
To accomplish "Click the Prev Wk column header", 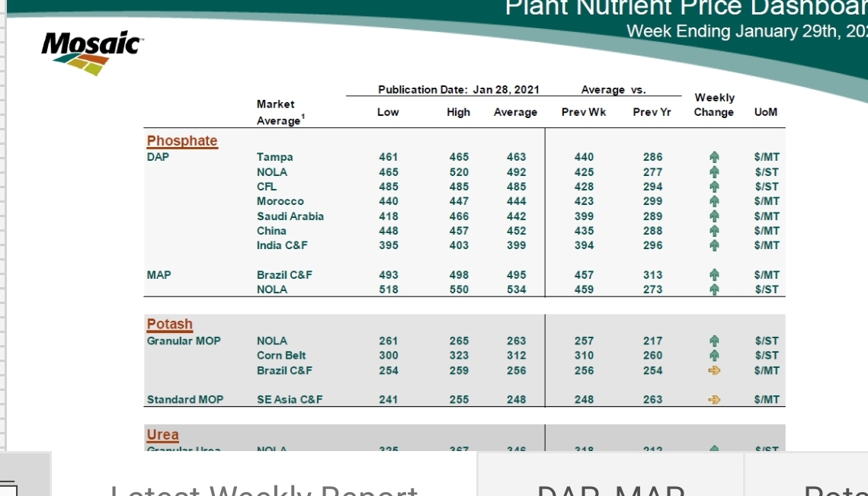I will (584, 112).
